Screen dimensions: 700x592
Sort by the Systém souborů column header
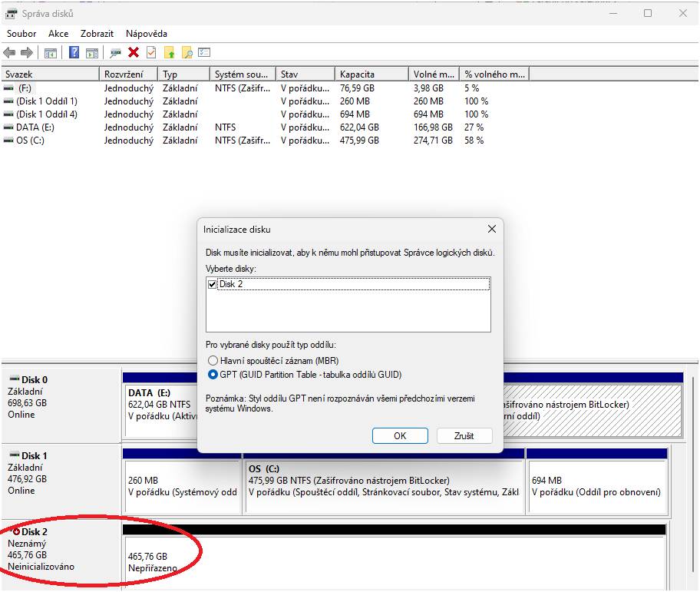(243, 74)
